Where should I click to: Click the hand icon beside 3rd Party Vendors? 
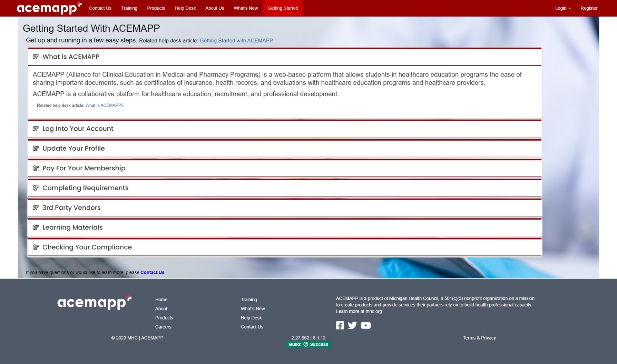(36, 208)
